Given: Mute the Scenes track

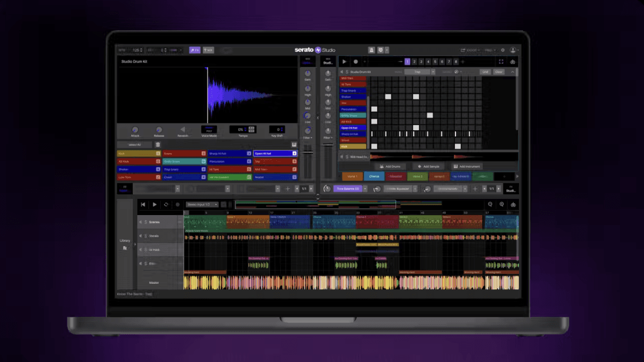Looking at the screenshot, I should pyautogui.click(x=141, y=222).
